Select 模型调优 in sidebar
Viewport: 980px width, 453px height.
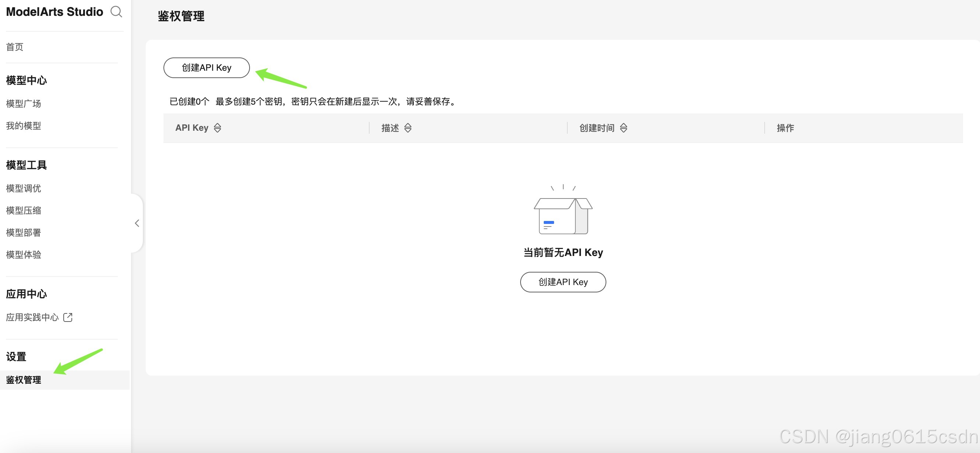pyautogui.click(x=24, y=189)
